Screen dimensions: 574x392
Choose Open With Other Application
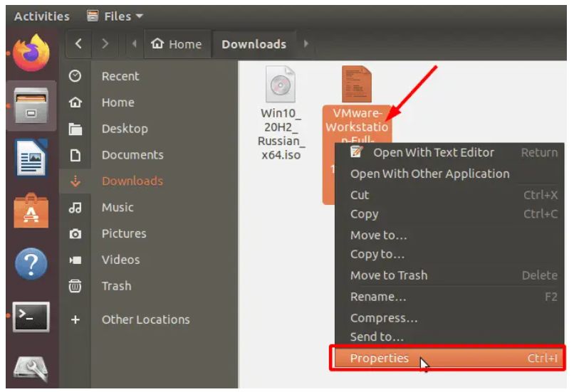click(x=449, y=174)
